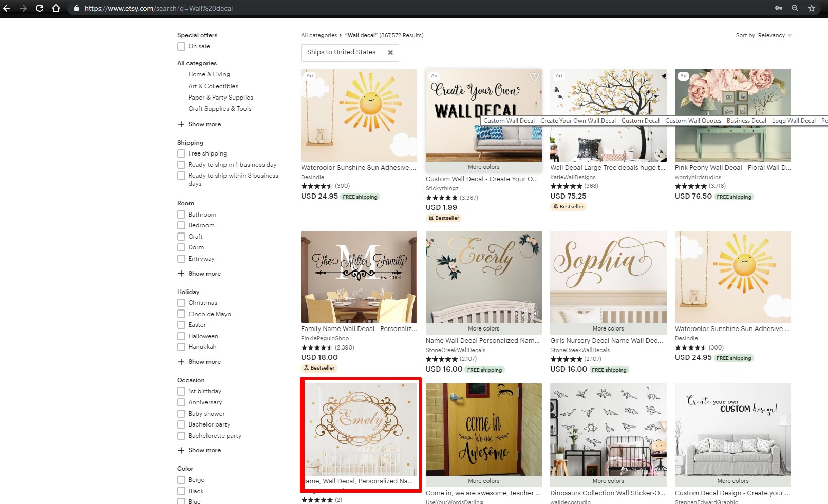Open the Art & Collectibles category

click(x=213, y=86)
